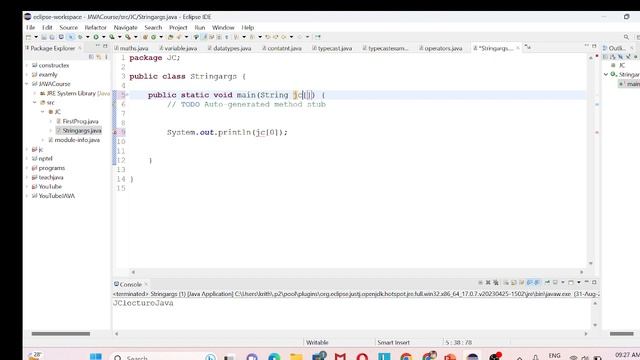This screenshot has height=360, width=640.
Task: Click the External Tools run icon
Action: (128, 37)
